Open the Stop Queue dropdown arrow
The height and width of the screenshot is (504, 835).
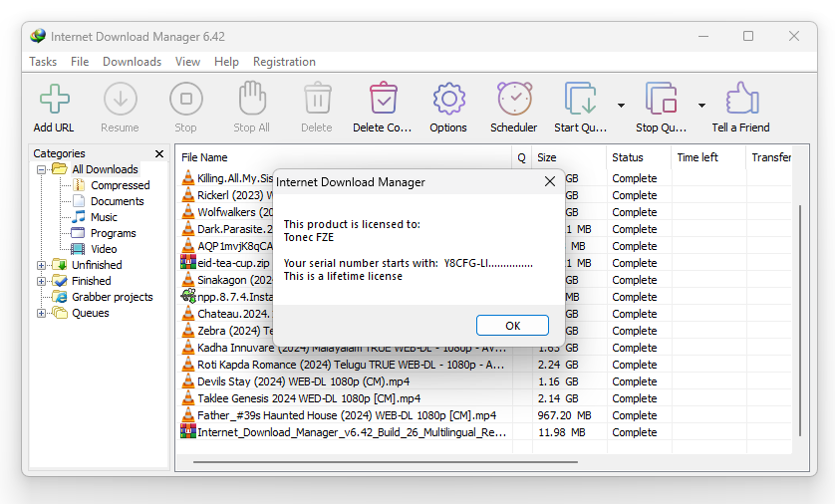(701, 106)
